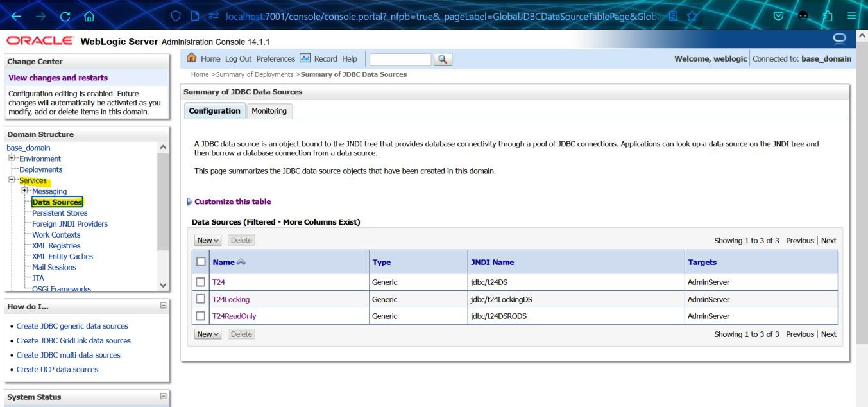Click the Home icon in the console toolbar
This screenshot has width=868, height=407.
191,59
